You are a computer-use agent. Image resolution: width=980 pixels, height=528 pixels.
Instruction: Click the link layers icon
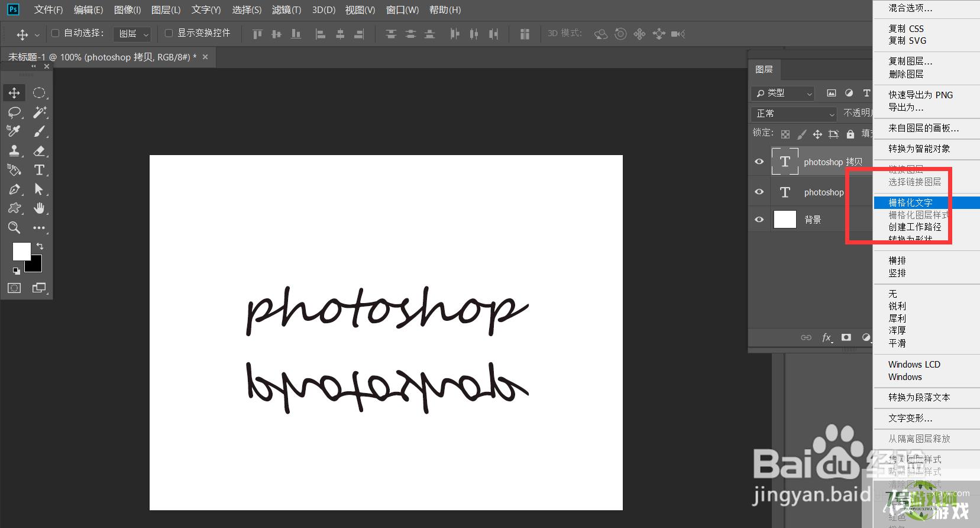[806, 337]
